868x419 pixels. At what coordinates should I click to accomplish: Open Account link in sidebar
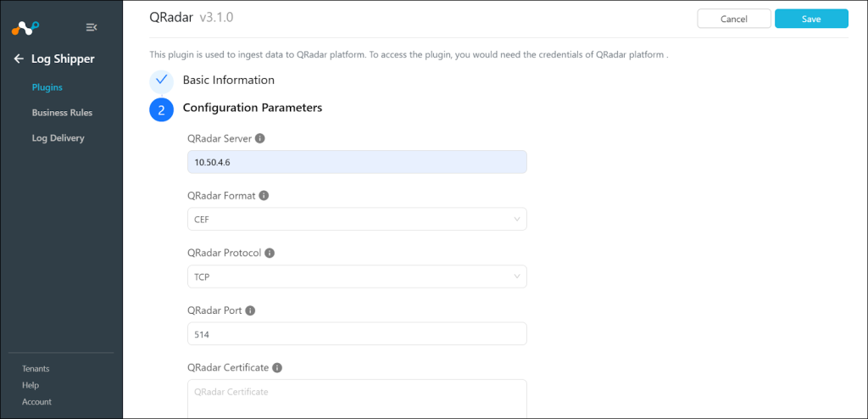[36, 402]
